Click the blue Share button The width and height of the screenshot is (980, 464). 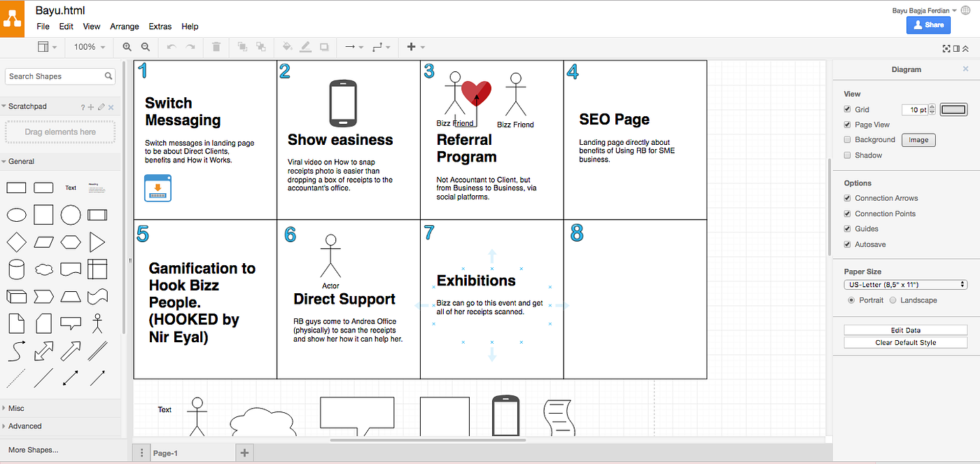click(928, 25)
